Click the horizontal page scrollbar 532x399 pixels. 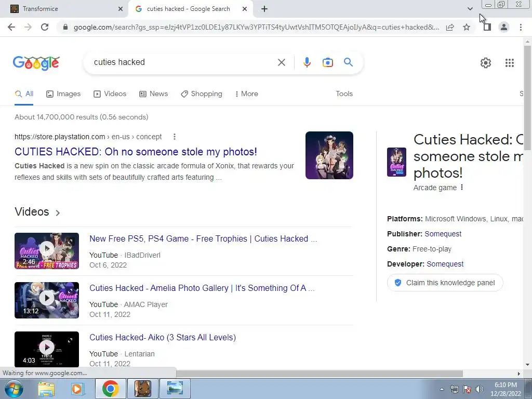click(x=320, y=374)
